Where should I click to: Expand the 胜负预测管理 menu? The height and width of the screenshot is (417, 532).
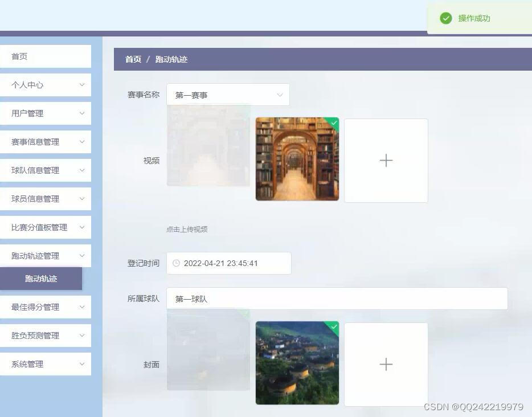click(46, 336)
